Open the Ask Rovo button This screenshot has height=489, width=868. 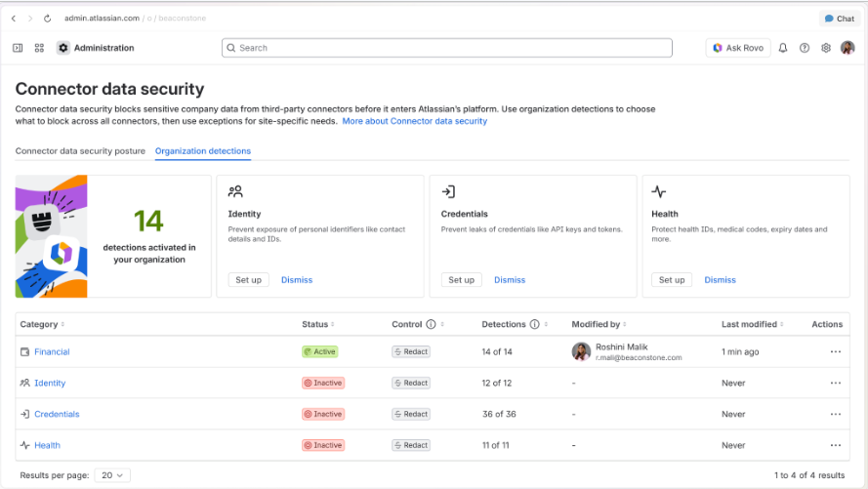tap(738, 48)
